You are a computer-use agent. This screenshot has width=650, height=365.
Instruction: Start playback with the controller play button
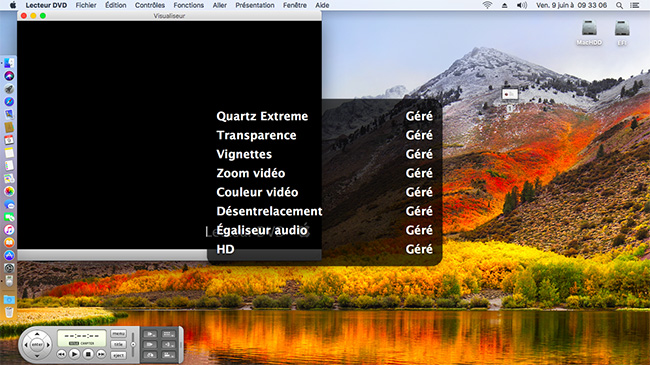[75, 354]
